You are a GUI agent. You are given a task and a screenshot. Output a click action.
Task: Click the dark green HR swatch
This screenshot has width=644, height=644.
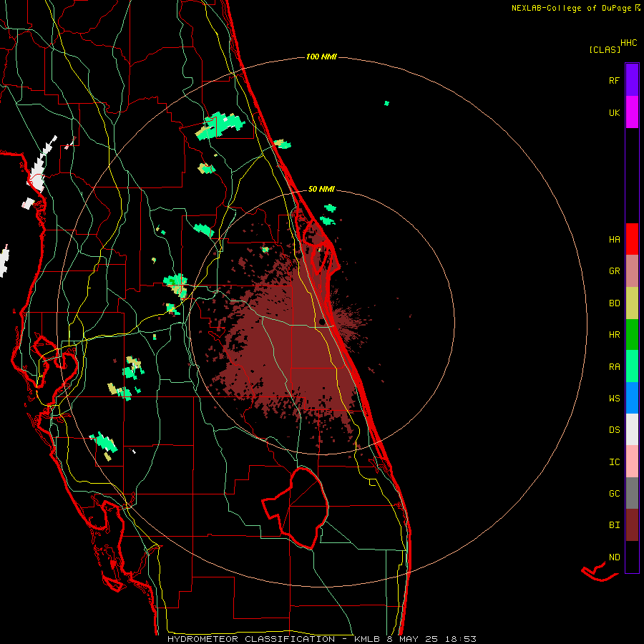[632, 334]
